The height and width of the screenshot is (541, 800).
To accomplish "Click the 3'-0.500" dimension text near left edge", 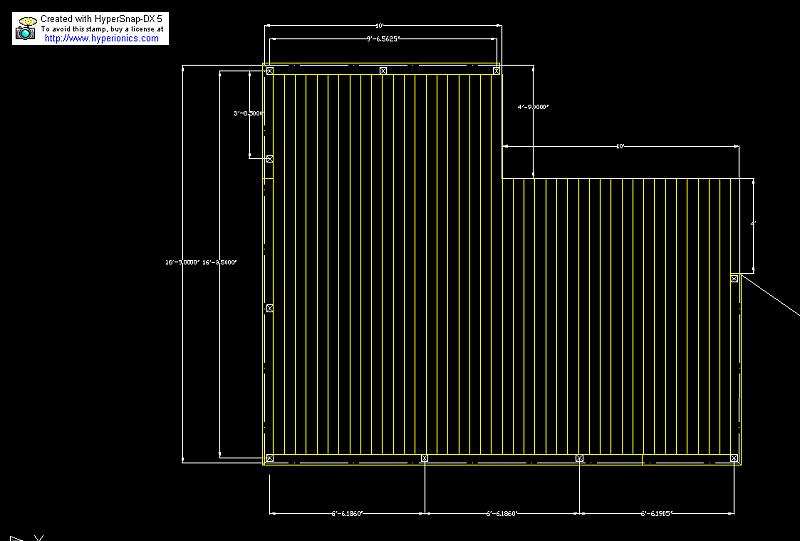I will (248, 113).
